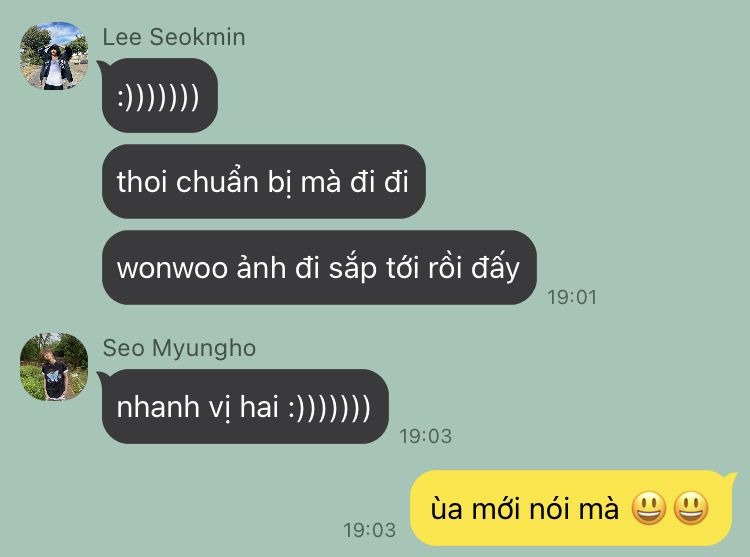Select the 'wonwoo ảnh đi sắp tới rồi đấy' bubble
Viewport: 750px width, 557px height.
tap(319, 267)
